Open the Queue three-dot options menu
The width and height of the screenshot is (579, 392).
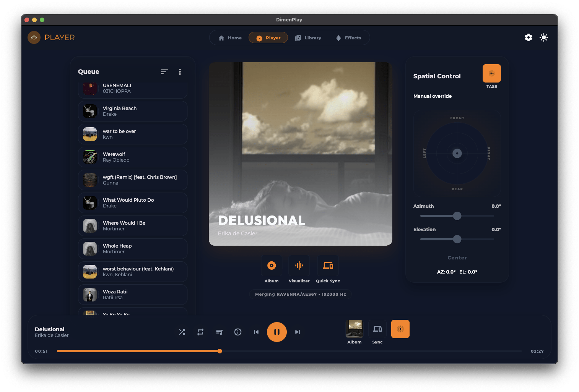point(180,72)
